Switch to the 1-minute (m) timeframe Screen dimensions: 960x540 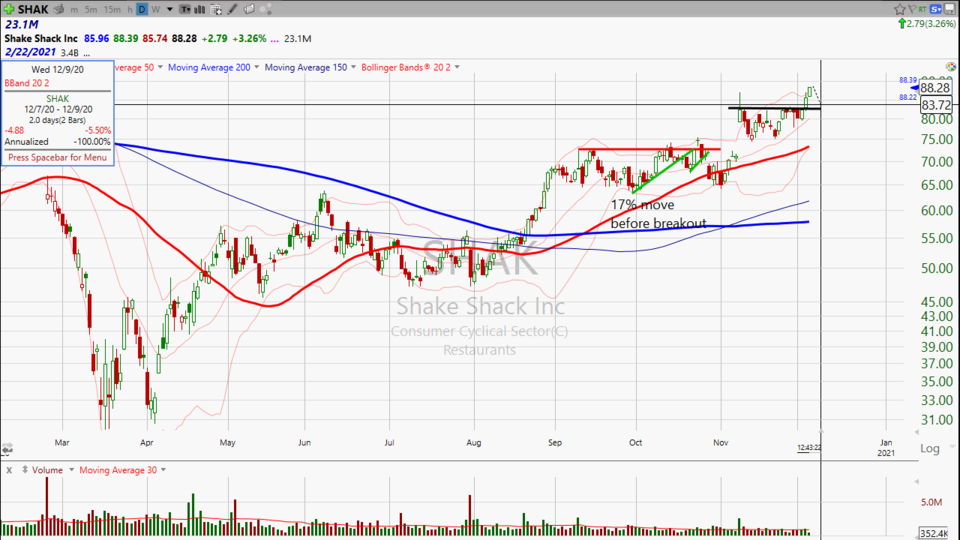(x=74, y=10)
